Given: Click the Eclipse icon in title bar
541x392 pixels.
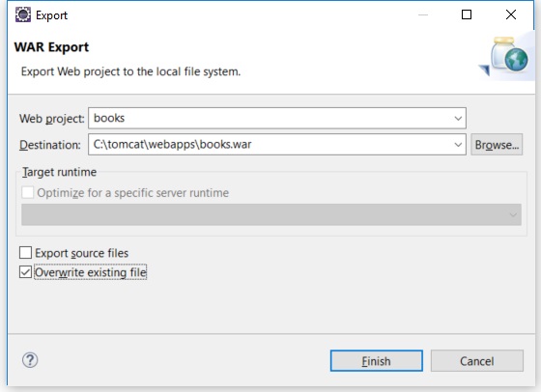Looking at the screenshot, I should pos(23,14).
